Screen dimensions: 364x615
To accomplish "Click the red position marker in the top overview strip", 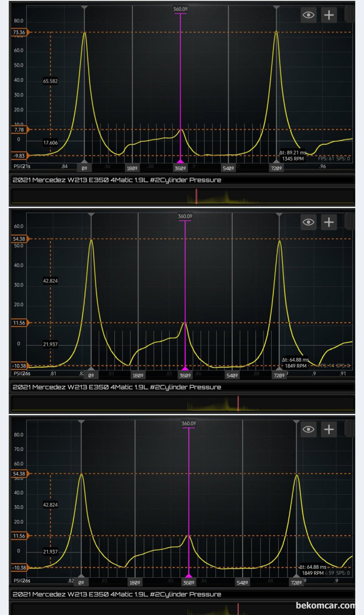I will [x=196, y=196].
